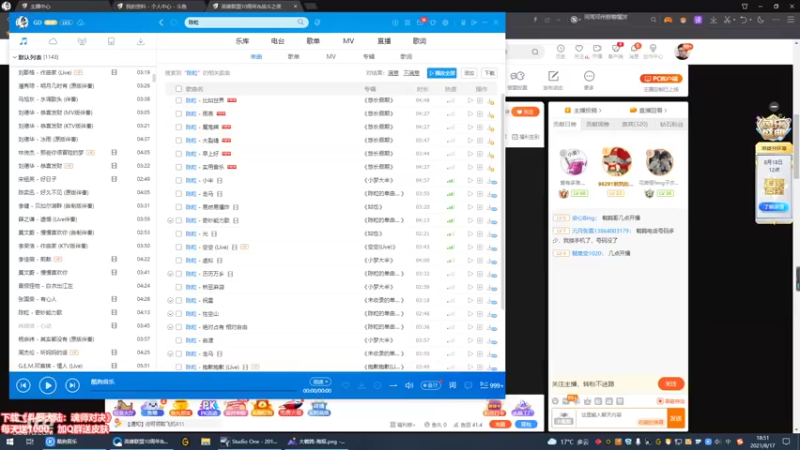The image size is (800, 450).
Task: Skip to next track
Action: 72,385
